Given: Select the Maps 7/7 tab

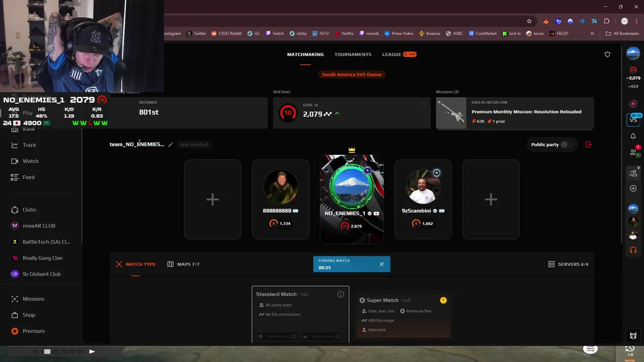Looking at the screenshot, I should [183, 264].
